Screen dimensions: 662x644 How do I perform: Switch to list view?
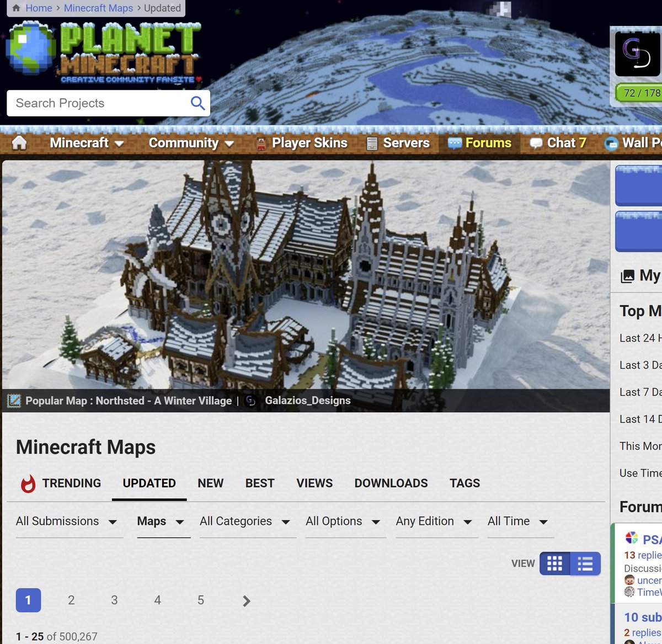coord(585,563)
